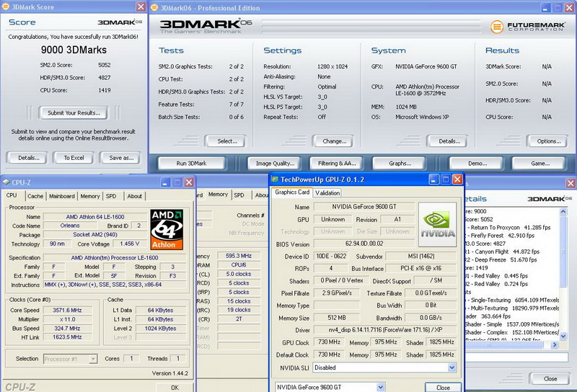Click Run 3DMark button
The image size is (577, 392).
click(191, 164)
